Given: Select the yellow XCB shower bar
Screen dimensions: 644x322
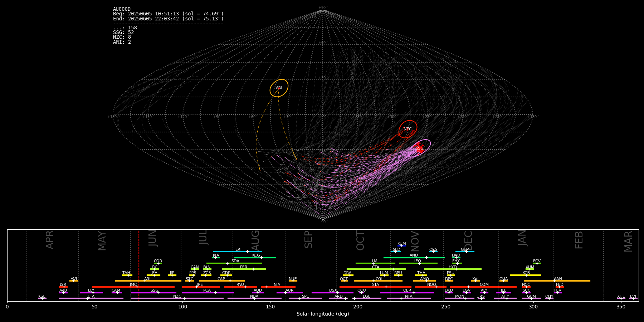Looking at the screenshot, I should (x=525, y=275).
